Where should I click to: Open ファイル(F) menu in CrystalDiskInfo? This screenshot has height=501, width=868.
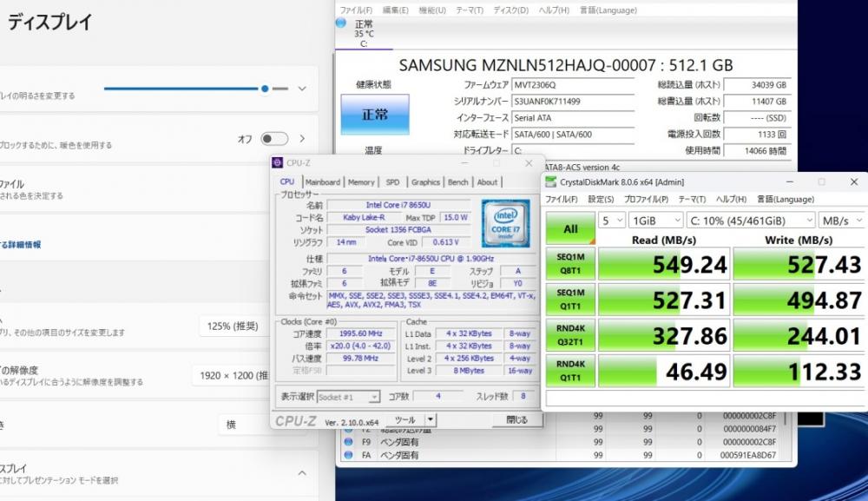click(x=356, y=10)
